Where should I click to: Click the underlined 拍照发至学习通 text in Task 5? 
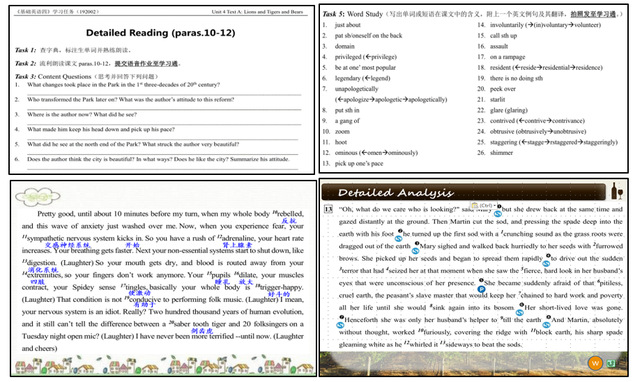click(593, 14)
